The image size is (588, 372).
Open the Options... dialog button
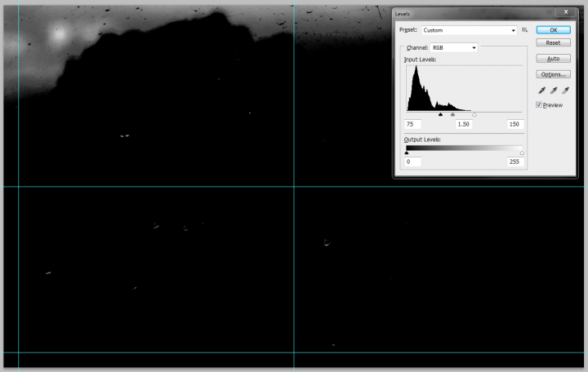click(553, 74)
